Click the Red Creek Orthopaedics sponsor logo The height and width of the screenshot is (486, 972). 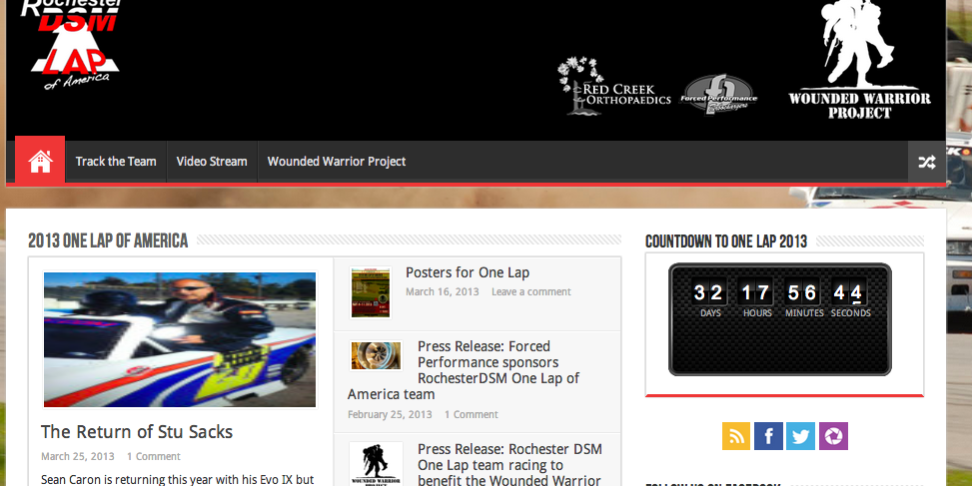pos(613,87)
